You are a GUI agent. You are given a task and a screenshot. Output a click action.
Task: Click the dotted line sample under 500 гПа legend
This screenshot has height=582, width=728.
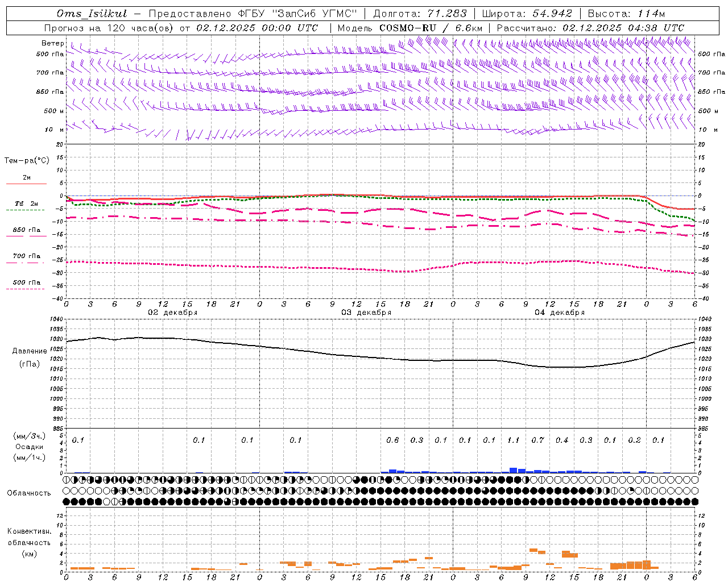coord(26,289)
